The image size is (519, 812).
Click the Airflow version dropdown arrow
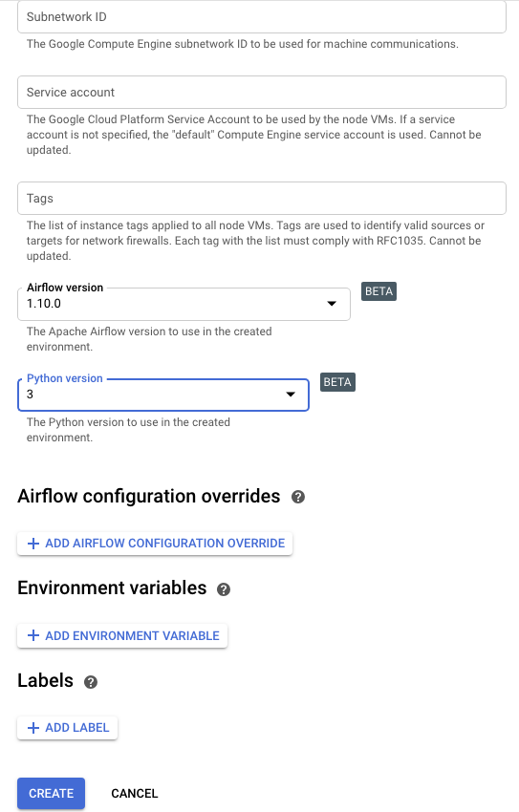click(332, 304)
